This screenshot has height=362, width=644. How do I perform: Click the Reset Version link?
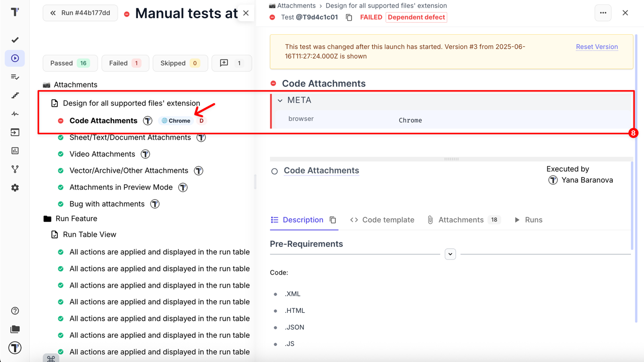click(597, 47)
